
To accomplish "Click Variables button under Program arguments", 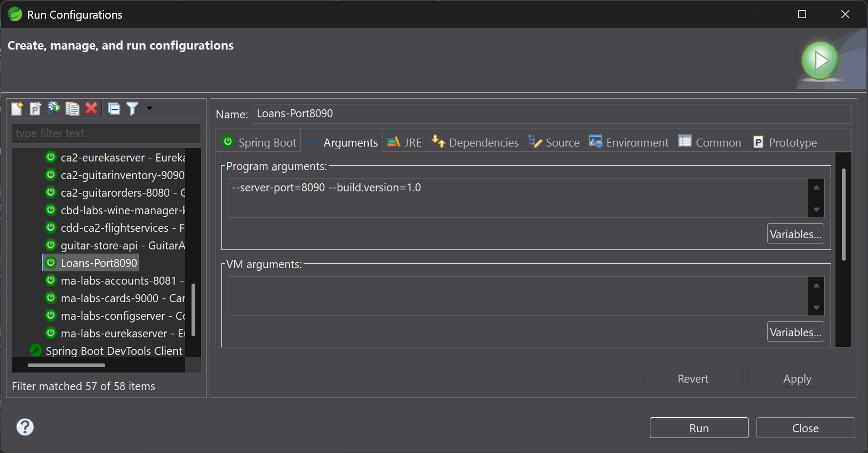I will (795, 234).
